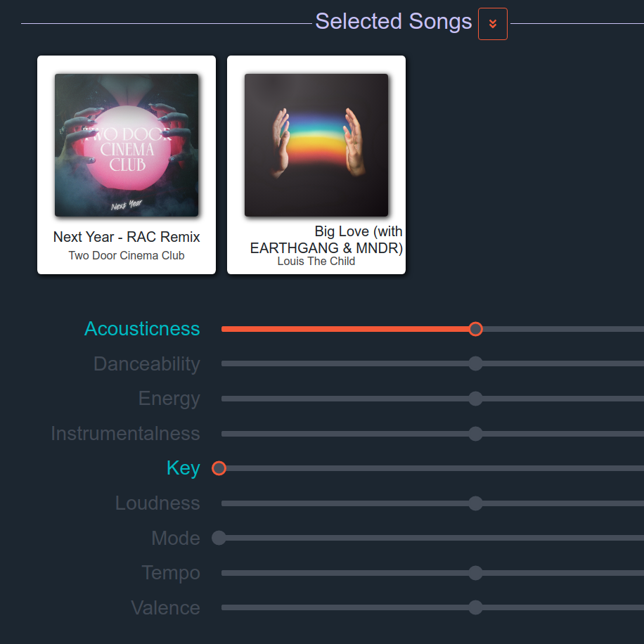This screenshot has width=644, height=644.
Task: Click the Two Door Cinema Club artist name
Action: pos(127,255)
